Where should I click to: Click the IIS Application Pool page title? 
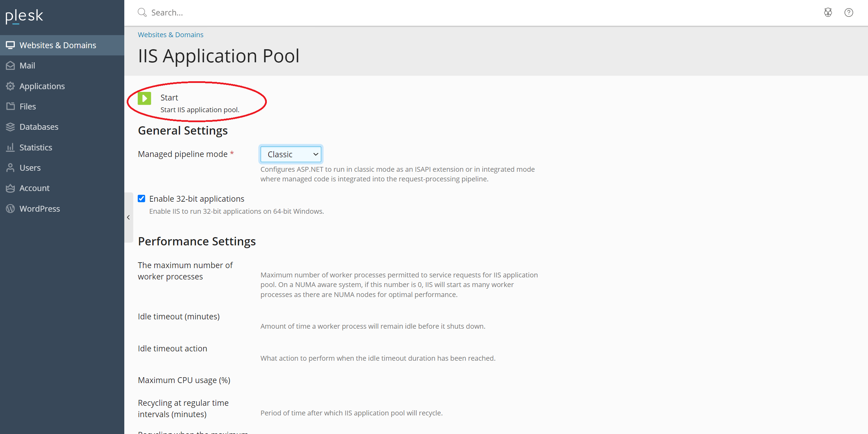point(219,56)
